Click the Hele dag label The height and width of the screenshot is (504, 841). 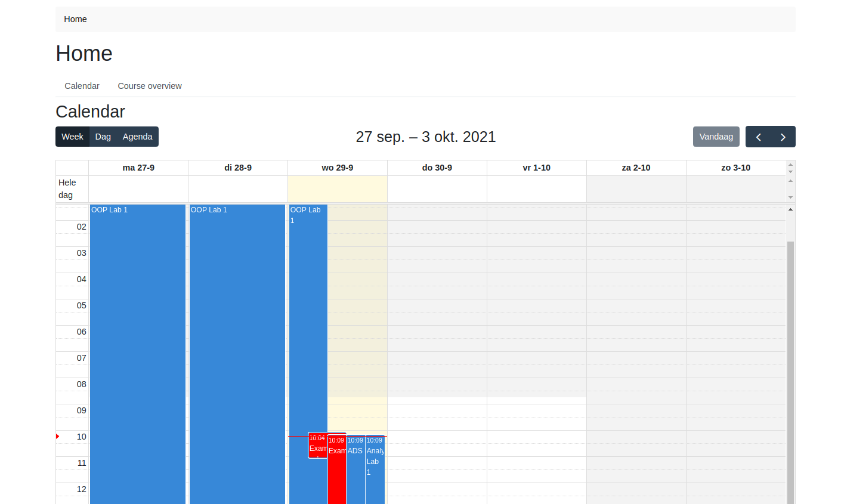click(67, 188)
